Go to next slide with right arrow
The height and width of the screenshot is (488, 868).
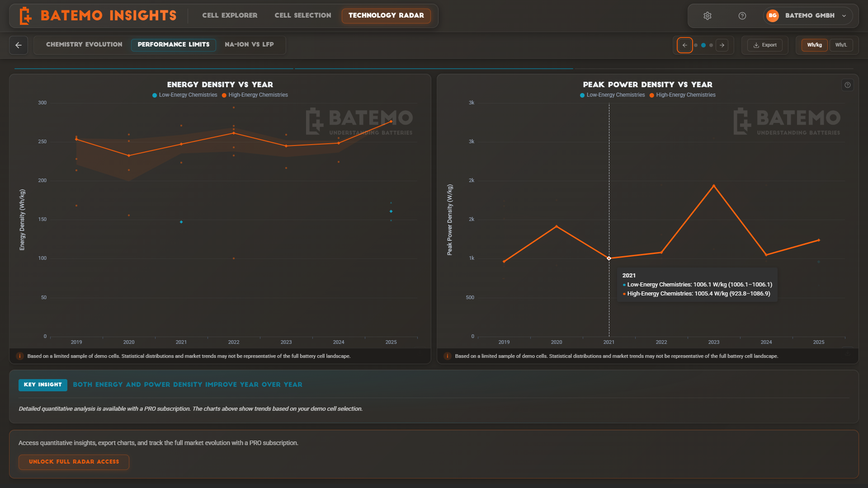tap(722, 45)
